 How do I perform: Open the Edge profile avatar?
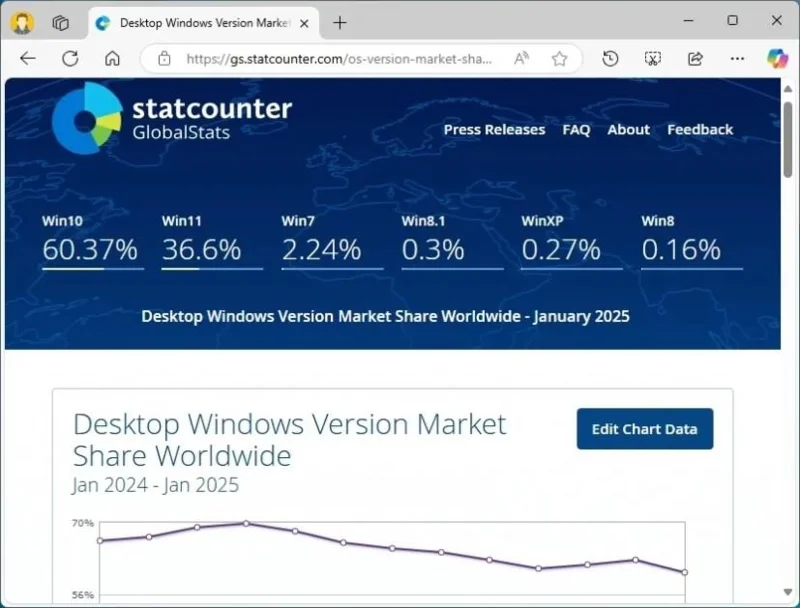[x=22, y=23]
